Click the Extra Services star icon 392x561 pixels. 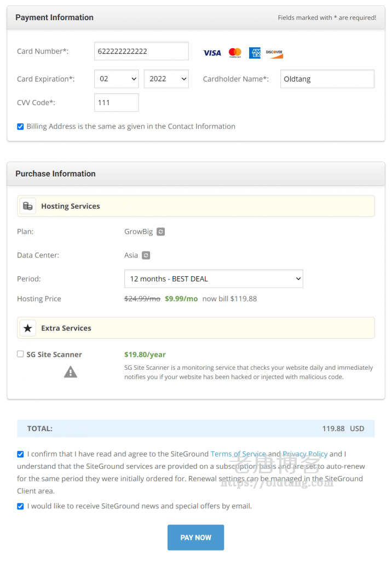coord(28,328)
